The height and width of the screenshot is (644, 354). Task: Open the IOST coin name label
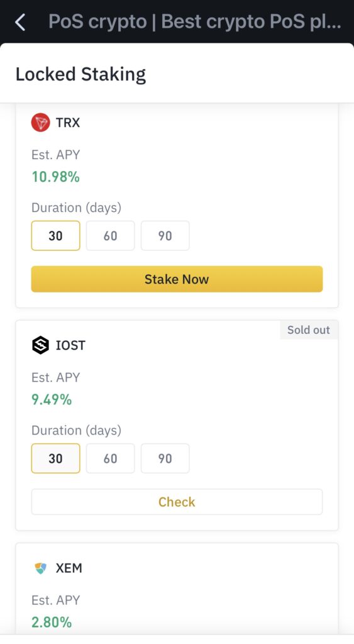pos(70,345)
